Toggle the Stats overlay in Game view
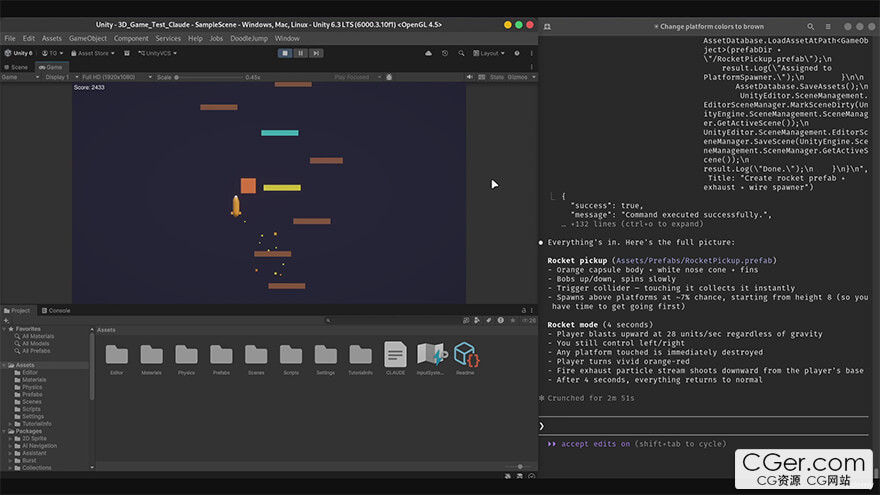The height and width of the screenshot is (495, 880). [496, 76]
